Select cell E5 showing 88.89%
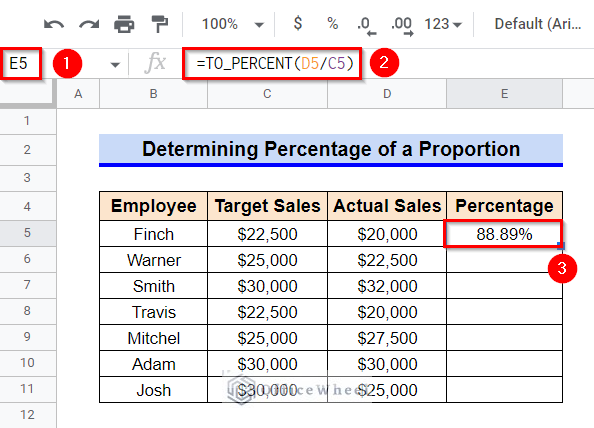 tap(503, 234)
